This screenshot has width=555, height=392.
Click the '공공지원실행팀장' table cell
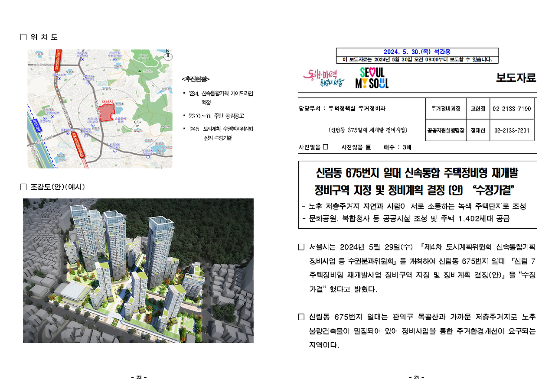(x=446, y=130)
